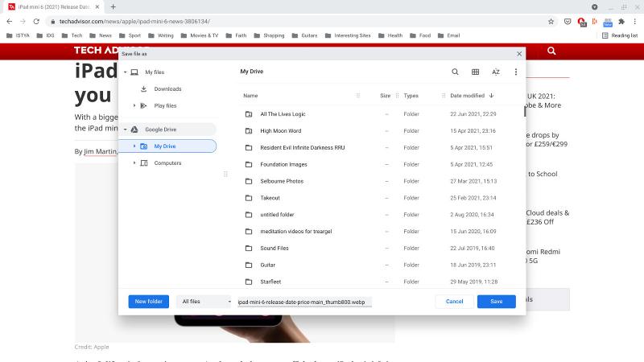Viewport: 644px width, 362px height.
Task: Collapse the Google Drive tree section
Action: click(126, 130)
